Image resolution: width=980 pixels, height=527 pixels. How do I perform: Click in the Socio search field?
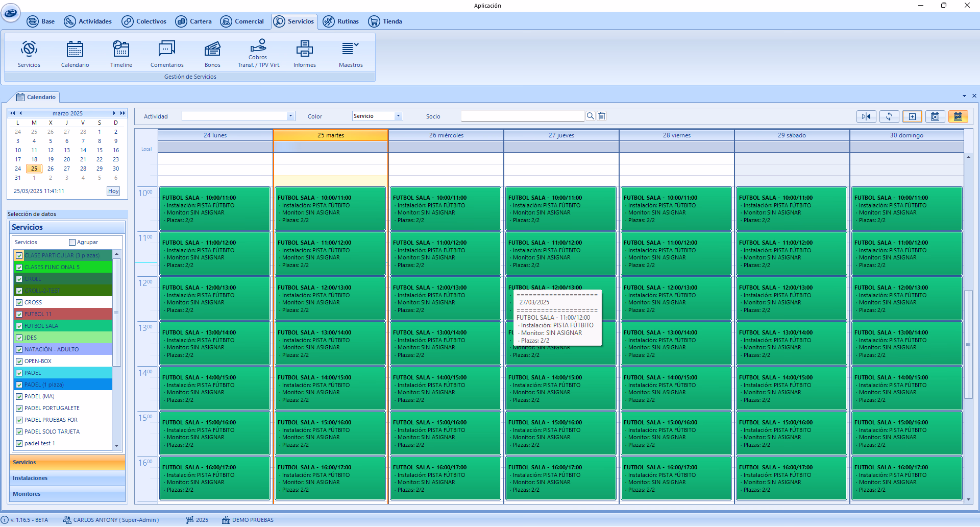point(522,116)
